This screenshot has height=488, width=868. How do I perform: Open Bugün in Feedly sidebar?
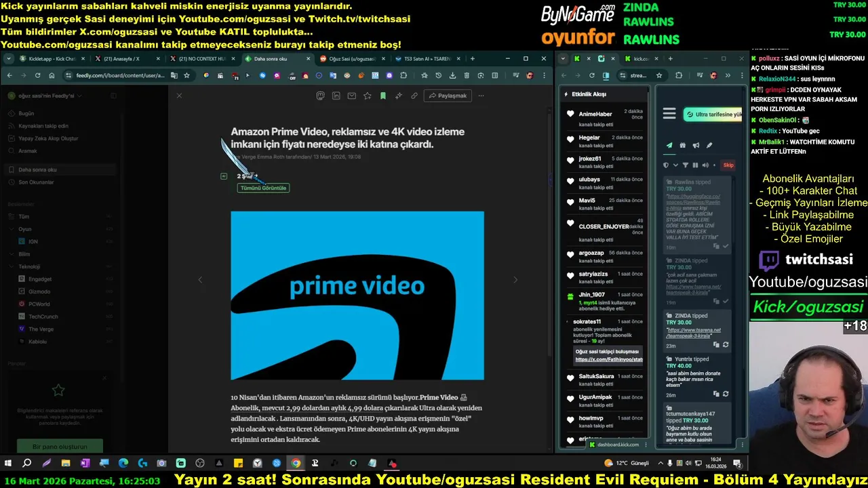tap(26, 113)
